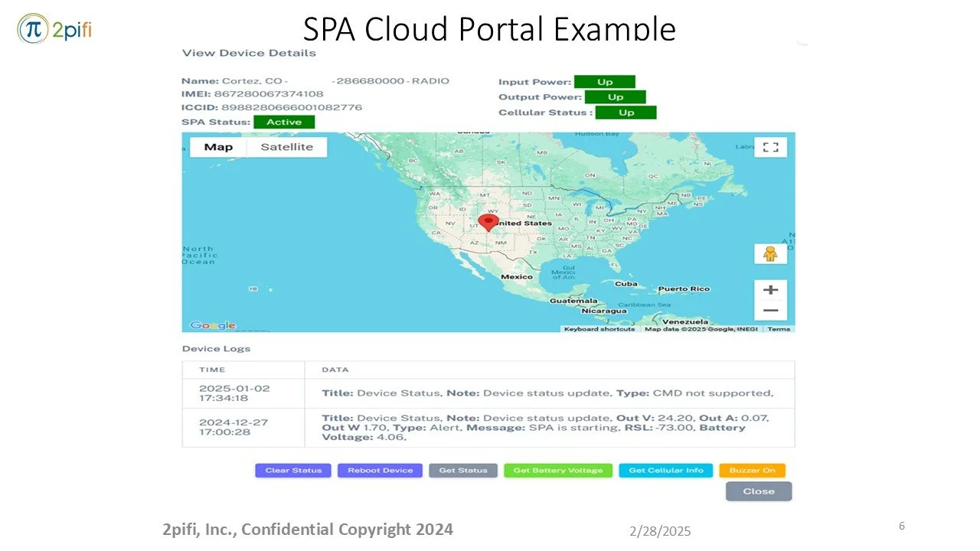The width and height of the screenshot is (980, 551).
Task: Toggle map fullscreen view icon
Action: (x=770, y=147)
